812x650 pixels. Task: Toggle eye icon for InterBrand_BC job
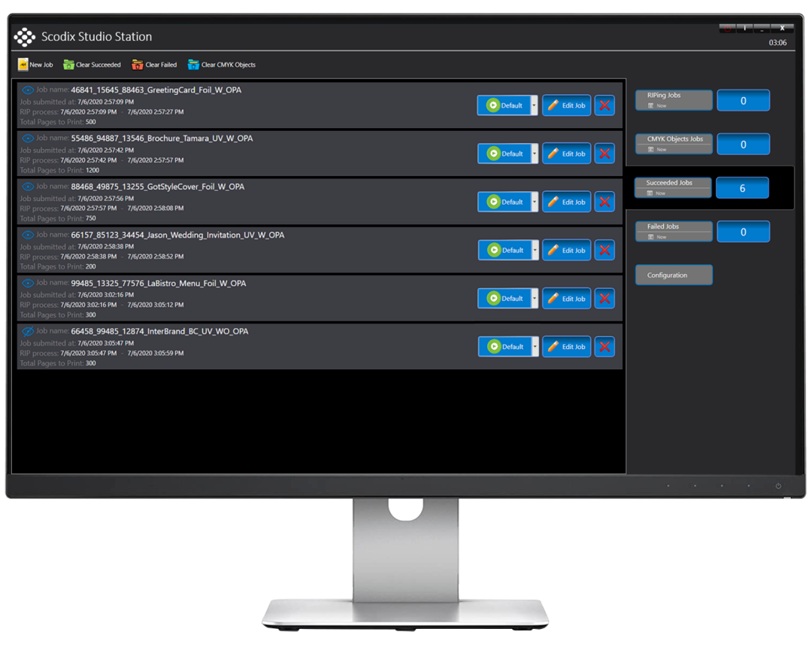coord(28,331)
